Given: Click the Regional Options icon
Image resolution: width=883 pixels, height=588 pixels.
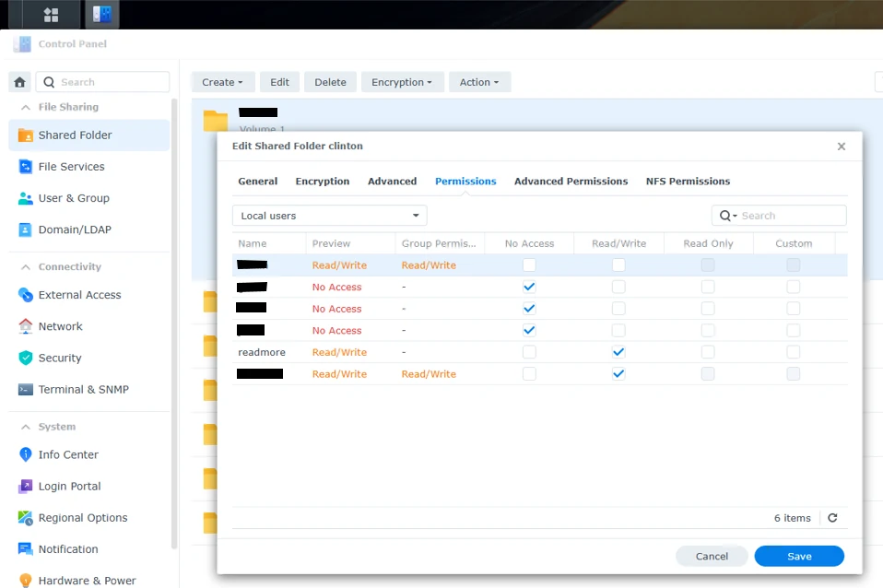Looking at the screenshot, I should click(25, 518).
